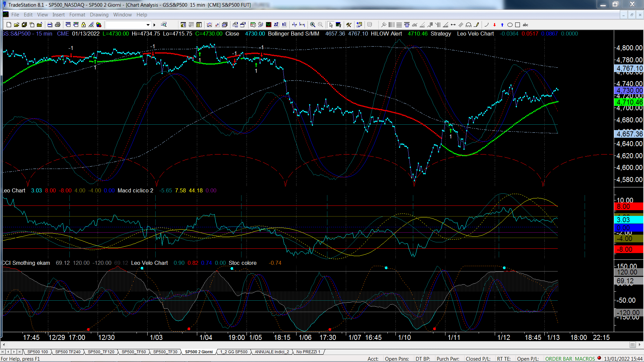
Task: Click the 4,730.00 last price label on axis
Action: 629,90
